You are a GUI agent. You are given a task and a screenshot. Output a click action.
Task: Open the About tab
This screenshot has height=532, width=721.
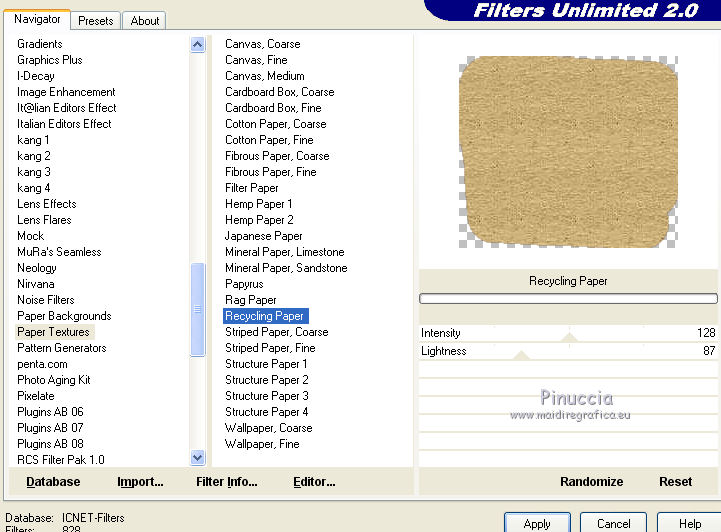tap(144, 21)
